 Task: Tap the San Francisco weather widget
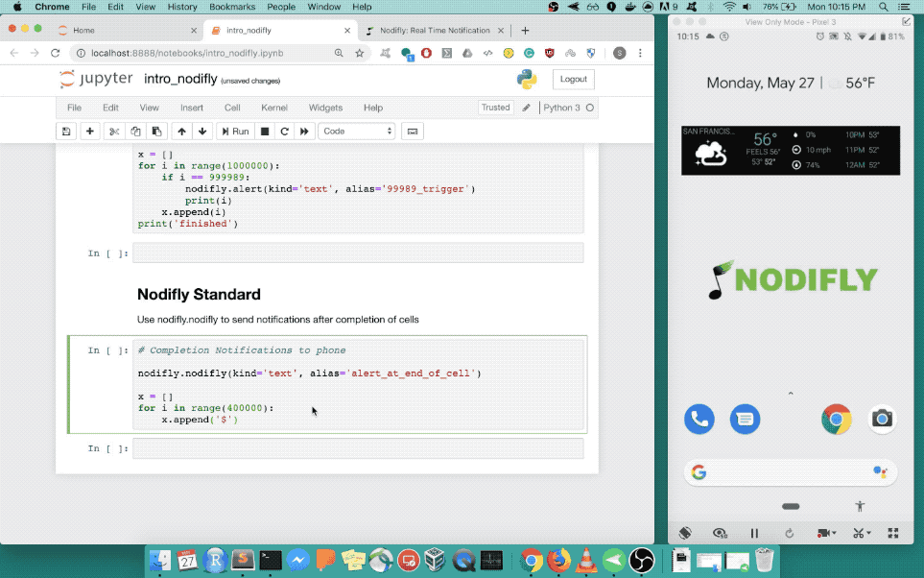tap(791, 150)
